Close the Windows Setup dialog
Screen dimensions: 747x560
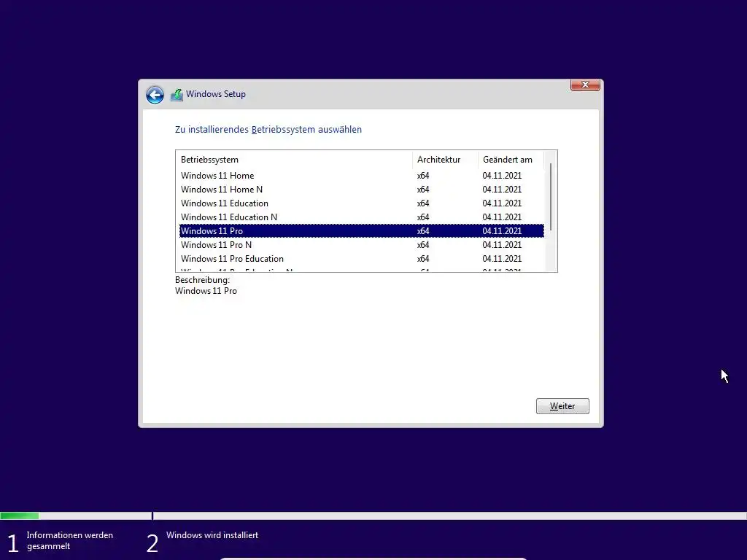point(585,85)
